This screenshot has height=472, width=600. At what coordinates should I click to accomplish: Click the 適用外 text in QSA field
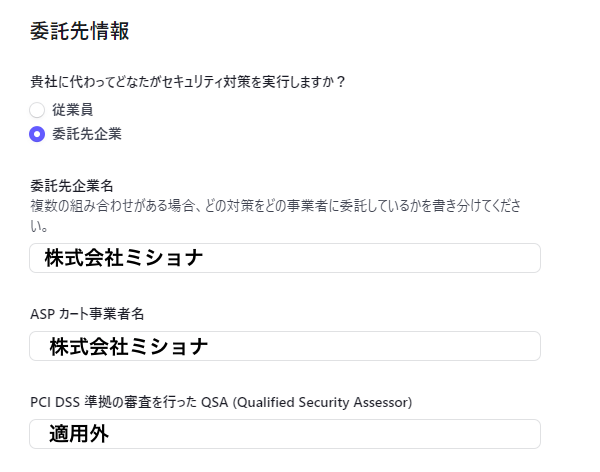[79, 434]
